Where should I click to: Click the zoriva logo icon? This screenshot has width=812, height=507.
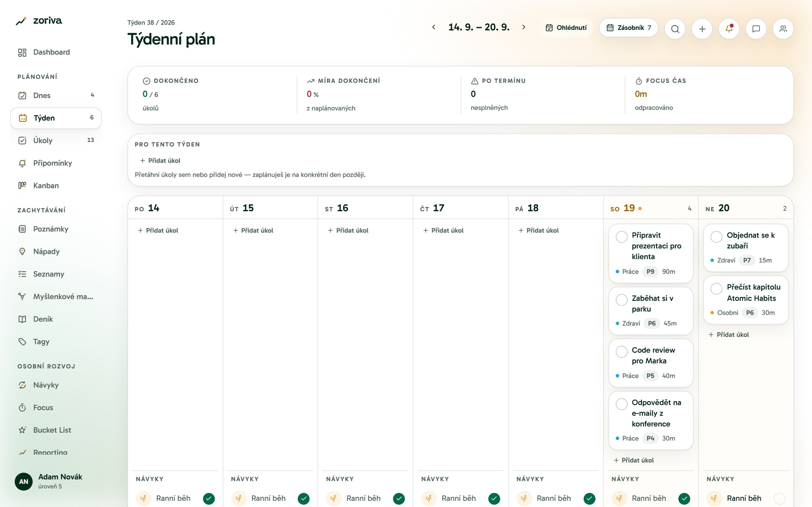21,21
